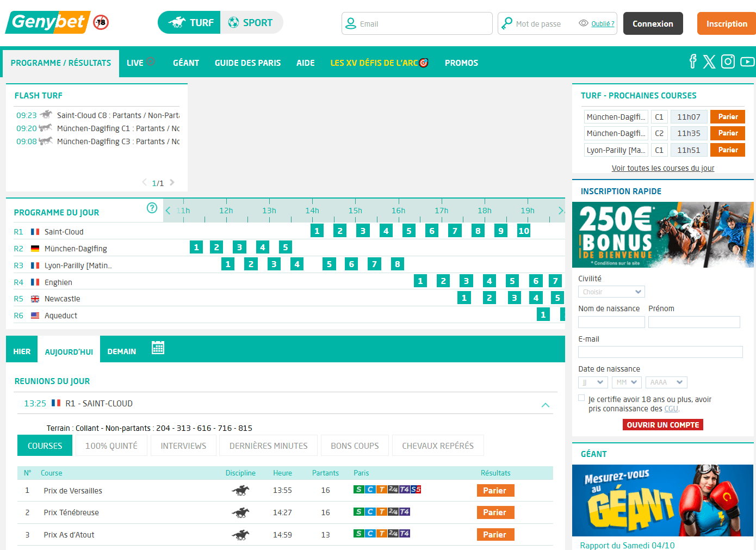Switch to the SPORT toggle
756x550 pixels.
click(251, 23)
